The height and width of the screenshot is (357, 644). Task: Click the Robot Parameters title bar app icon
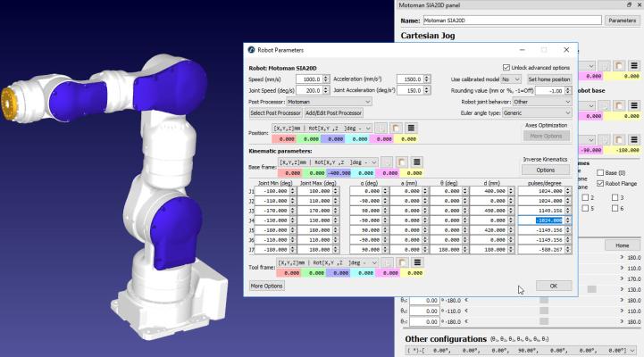click(251, 50)
